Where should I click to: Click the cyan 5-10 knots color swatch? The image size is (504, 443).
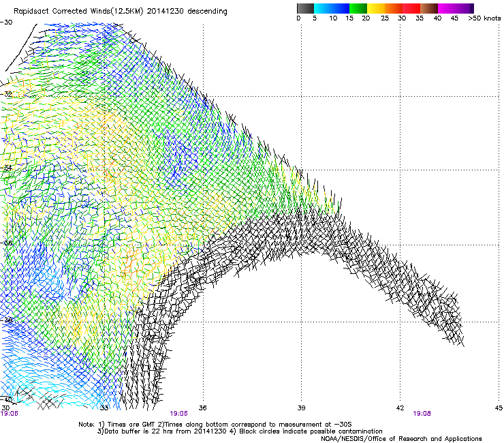pos(323,8)
